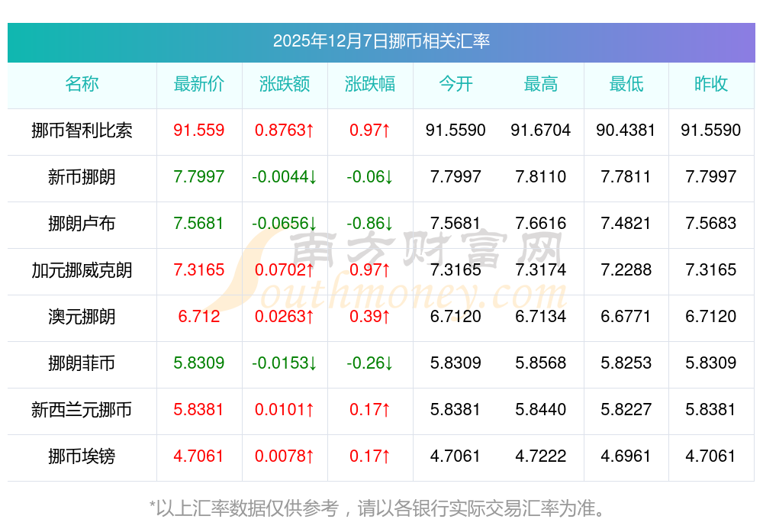763x532 pixels.
Task: Click change percent -0.26↓
Action: click(370, 363)
